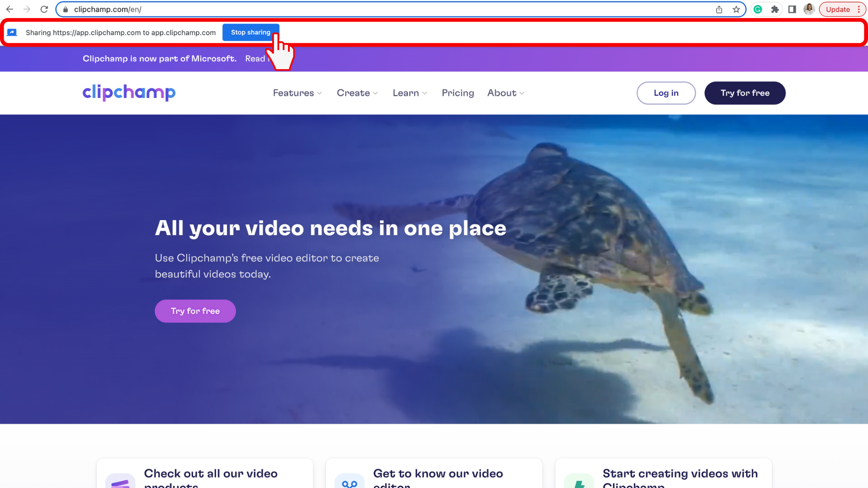Click the screen sharing indicator icon
This screenshot has height=488, width=868.
coord(12,32)
